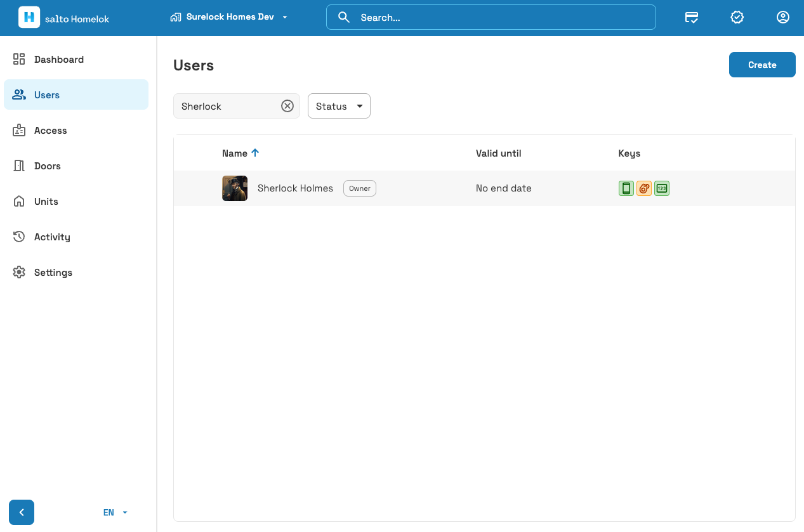Open the Units page

click(76, 202)
